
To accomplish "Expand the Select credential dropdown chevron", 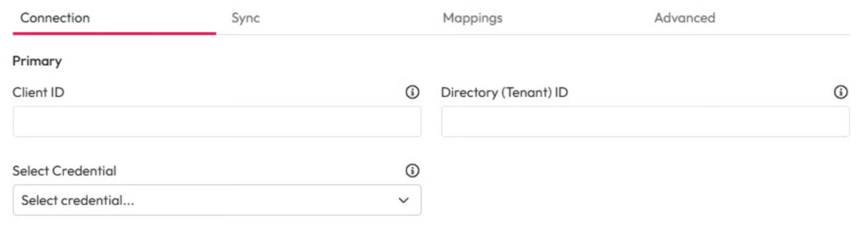I will click(403, 200).
